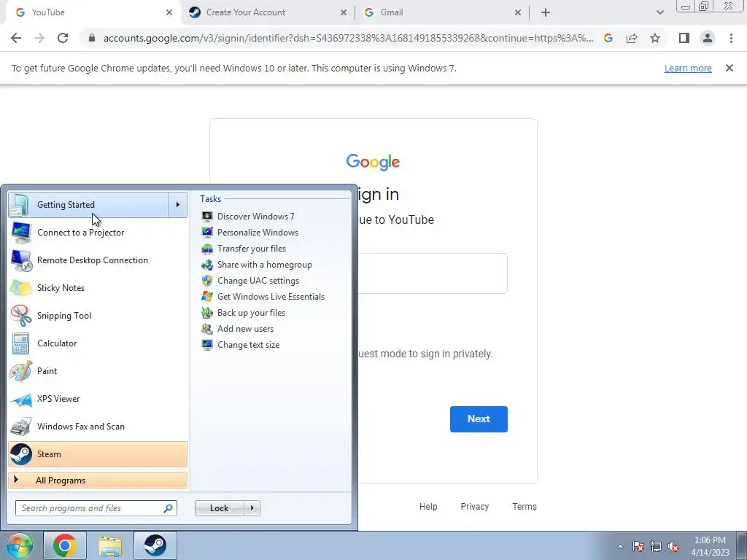Click the lock icon in the address bar
The width and height of the screenshot is (747, 560).
coord(92,38)
